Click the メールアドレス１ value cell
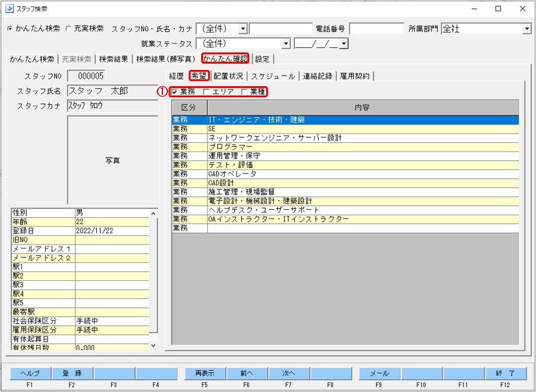 click(x=112, y=249)
